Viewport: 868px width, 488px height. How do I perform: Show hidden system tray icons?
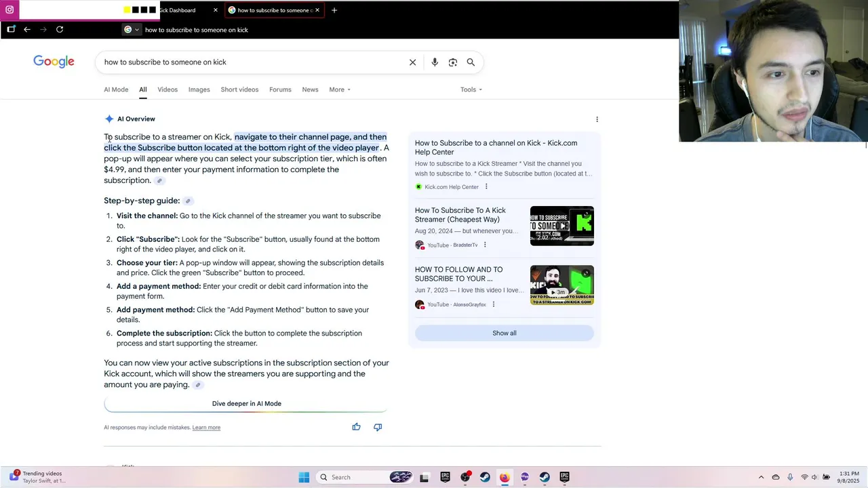pos(761,477)
